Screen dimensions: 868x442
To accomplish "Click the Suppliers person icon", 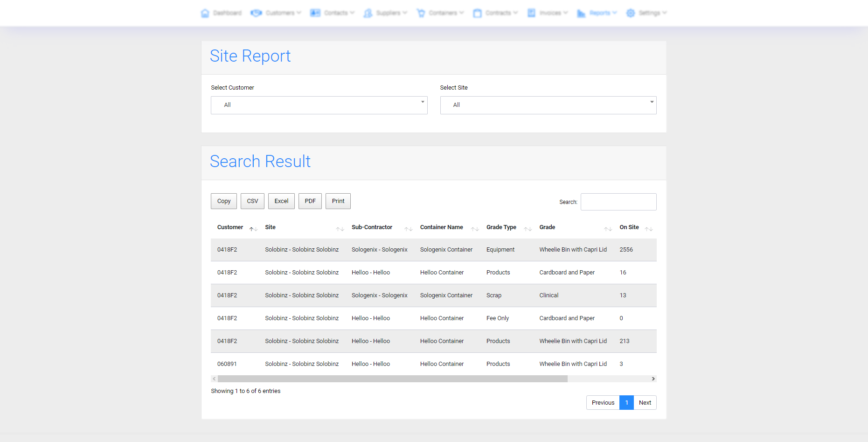I will tap(368, 13).
